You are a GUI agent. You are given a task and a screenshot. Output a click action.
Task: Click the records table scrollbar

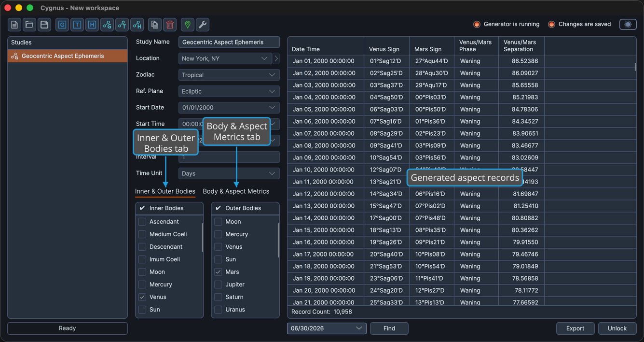click(635, 67)
